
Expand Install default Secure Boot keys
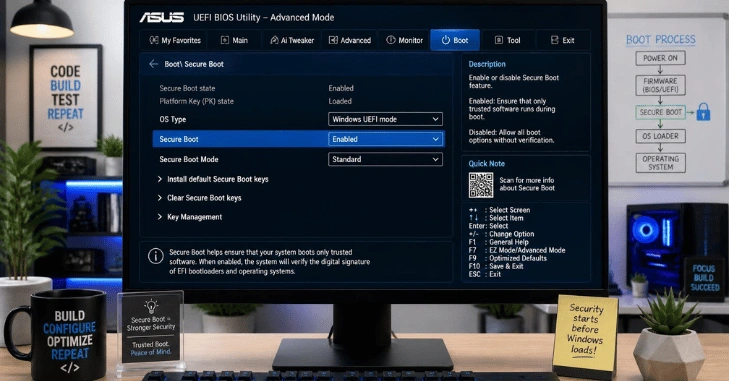click(x=213, y=179)
